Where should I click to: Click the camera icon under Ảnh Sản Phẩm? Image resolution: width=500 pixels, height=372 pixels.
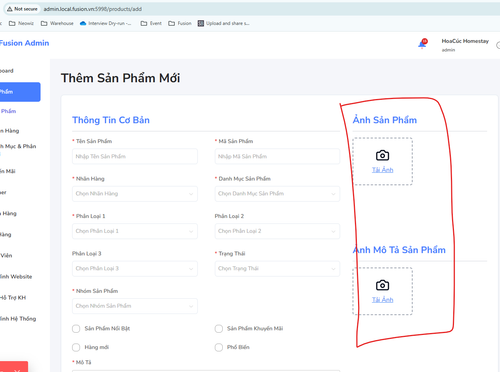click(x=382, y=155)
